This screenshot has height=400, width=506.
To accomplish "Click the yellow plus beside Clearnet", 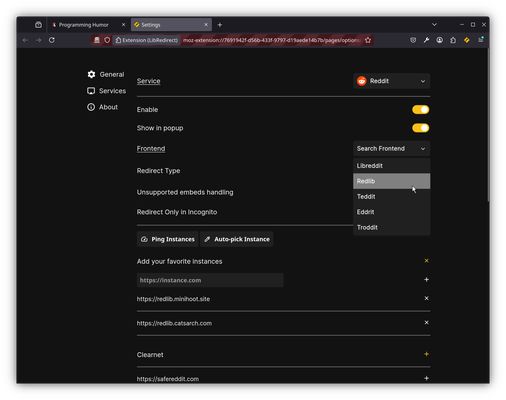I will (x=426, y=354).
